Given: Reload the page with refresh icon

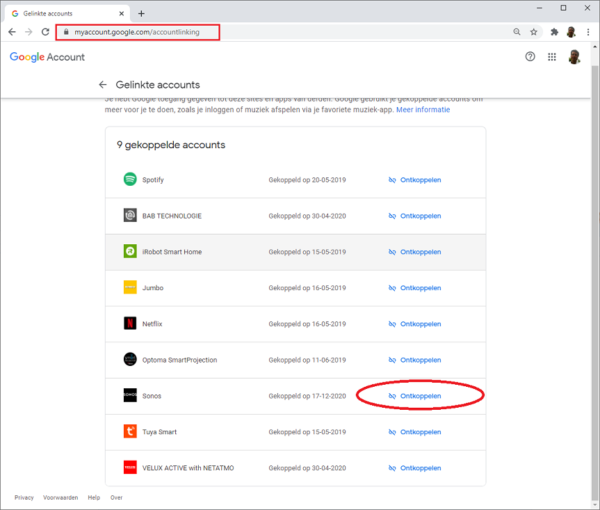Looking at the screenshot, I should [x=46, y=32].
